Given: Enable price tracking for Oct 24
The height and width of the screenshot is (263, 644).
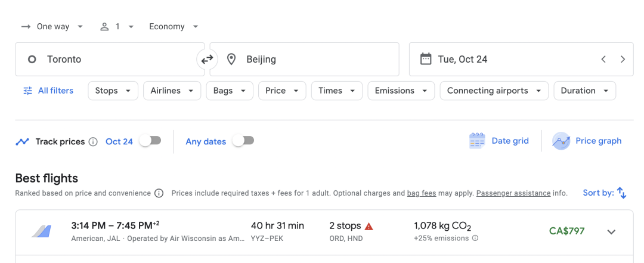Looking at the screenshot, I should [x=150, y=141].
